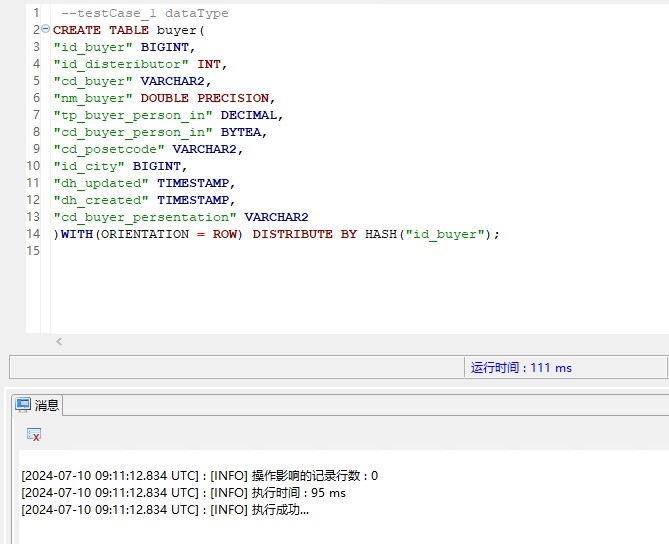This screenshot has height=544, width=669.
Task: Click line number 1 in gutter
Action: click(x=36, y=13)
